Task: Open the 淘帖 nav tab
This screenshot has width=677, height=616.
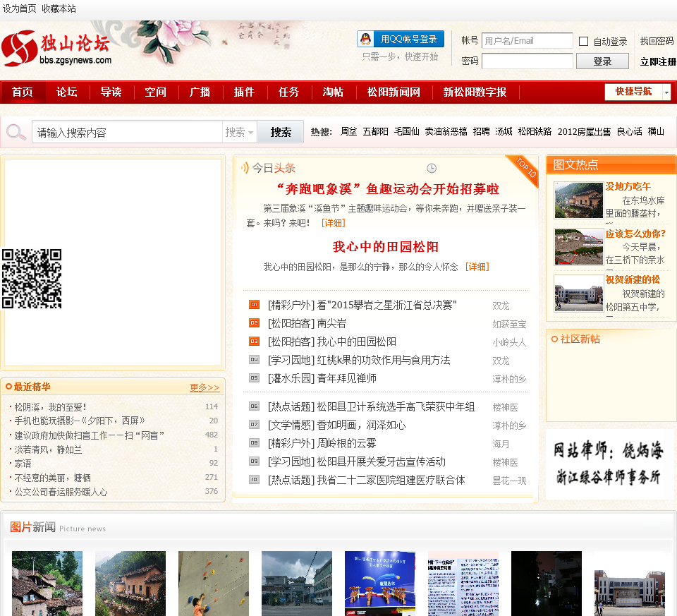Action: point(333,92)
